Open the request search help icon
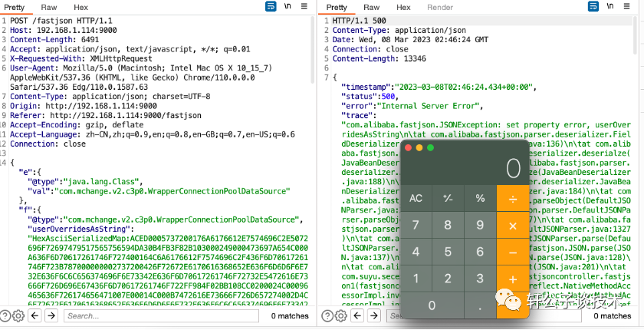Screen dimensions: 644x330 pos(5,315)
